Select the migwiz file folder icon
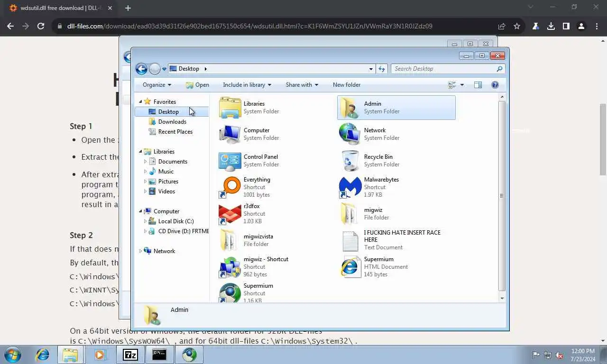Image resolution: width=607 pixels, height=364 pixels. [x=350, y=214]
